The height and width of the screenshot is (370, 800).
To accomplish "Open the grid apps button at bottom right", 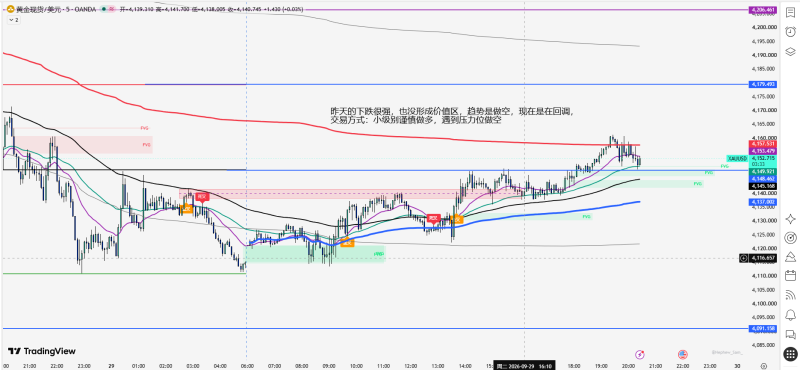I will (790, 353).
